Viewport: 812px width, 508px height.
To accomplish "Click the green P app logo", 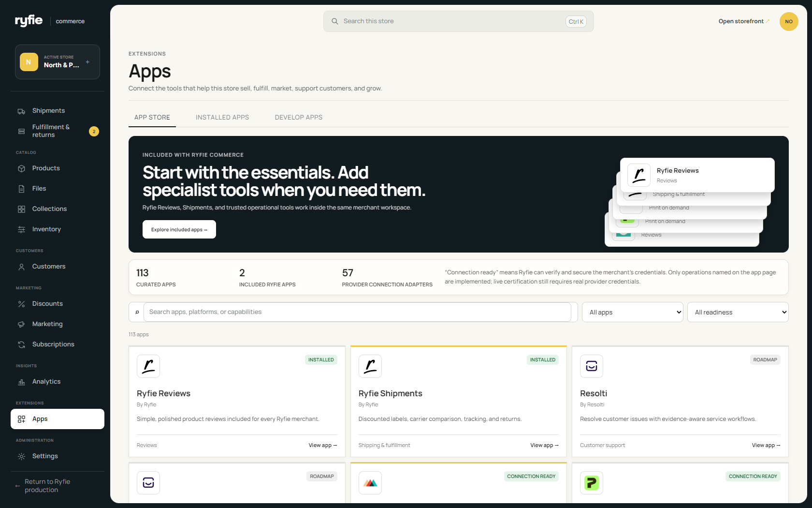I will point(592,483).
